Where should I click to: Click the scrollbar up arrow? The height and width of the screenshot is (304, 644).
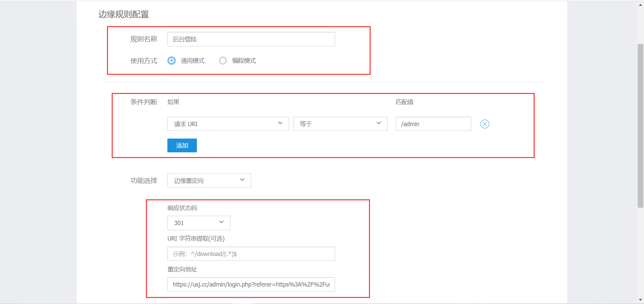pyautogui.click(x=640, y=5)
